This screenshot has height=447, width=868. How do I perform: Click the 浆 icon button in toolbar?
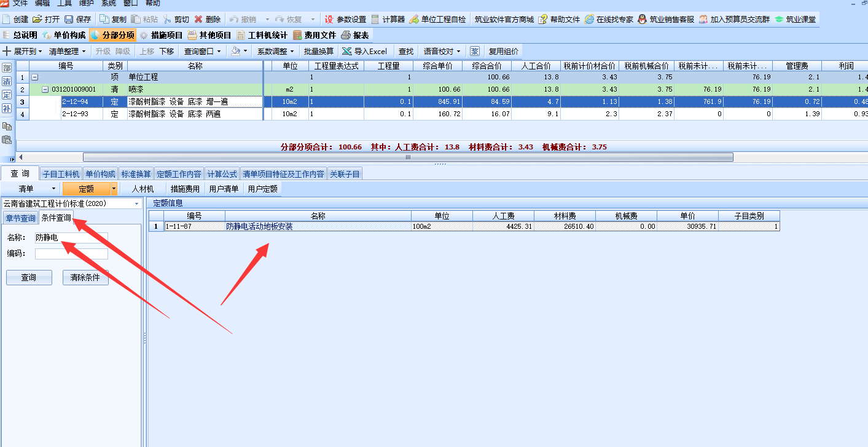click(x=474, y=51)
